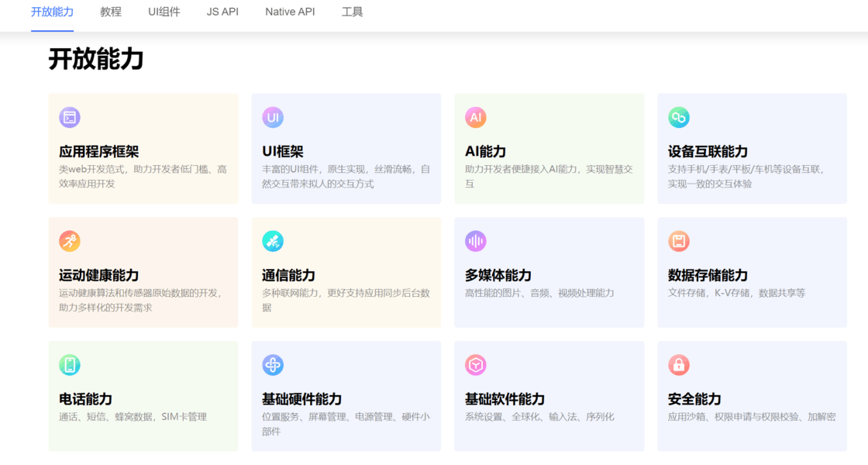868x465 pixels.
Task: Click the UI框架 purple UI icon
Action: pos(273,117)
